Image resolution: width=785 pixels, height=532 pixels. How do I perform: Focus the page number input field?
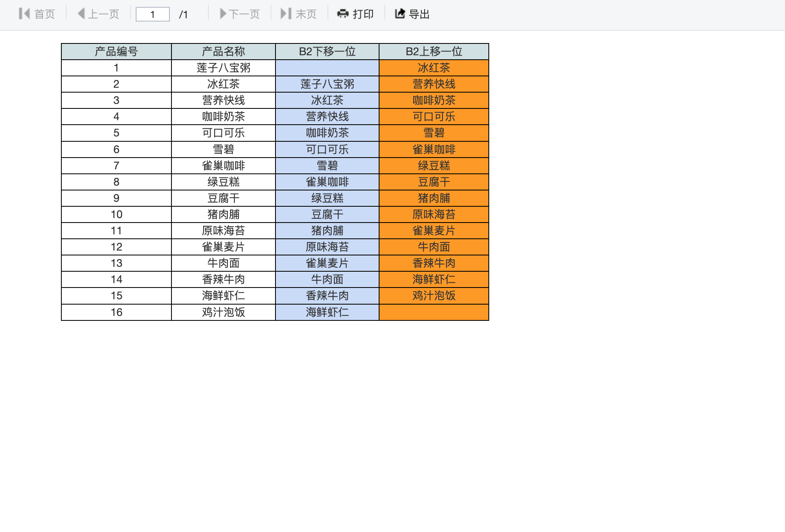click(152, 14)
